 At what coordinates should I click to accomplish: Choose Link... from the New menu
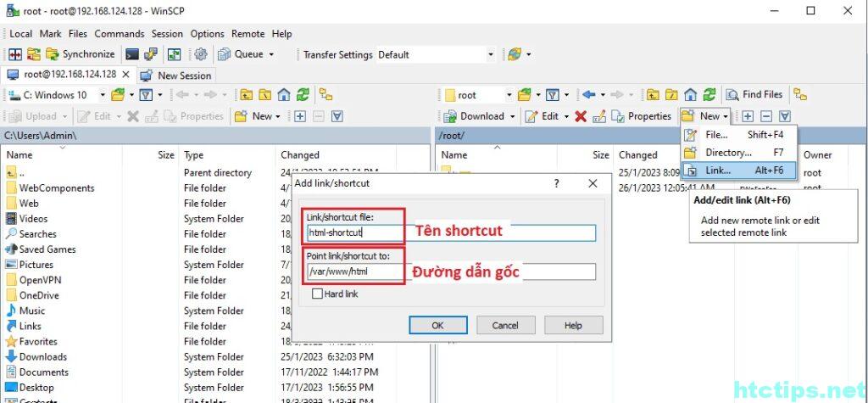739,171
